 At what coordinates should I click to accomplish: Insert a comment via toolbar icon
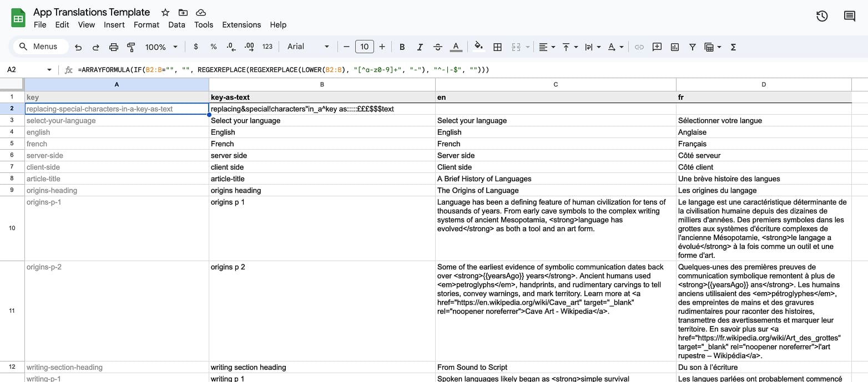[x=657, y=47]
